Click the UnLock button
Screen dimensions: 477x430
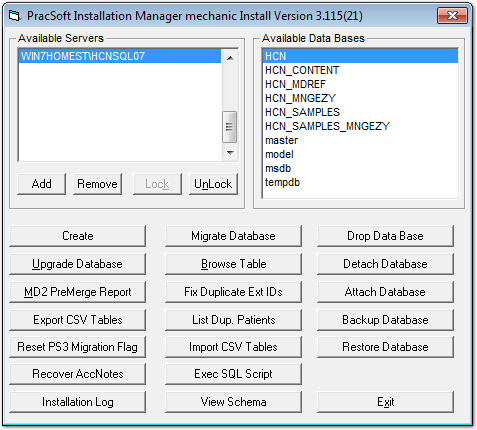pos(213,184)
